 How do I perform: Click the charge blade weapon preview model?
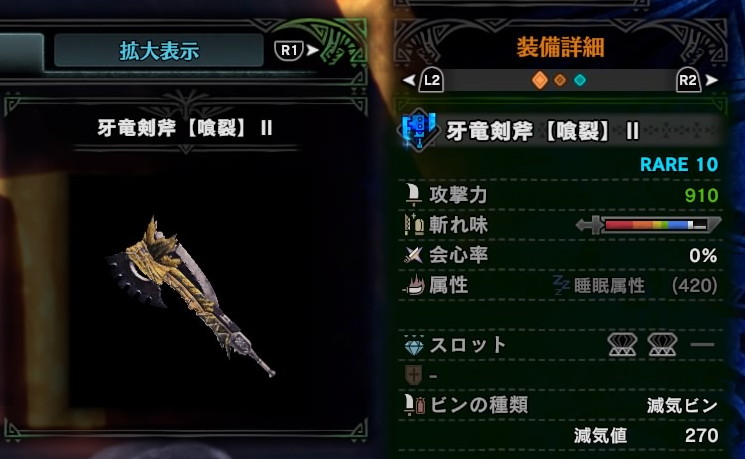click(190, 295)
